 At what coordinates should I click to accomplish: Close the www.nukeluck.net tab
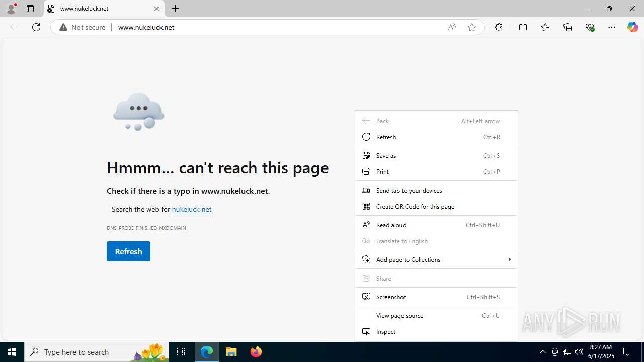(156, 9)
